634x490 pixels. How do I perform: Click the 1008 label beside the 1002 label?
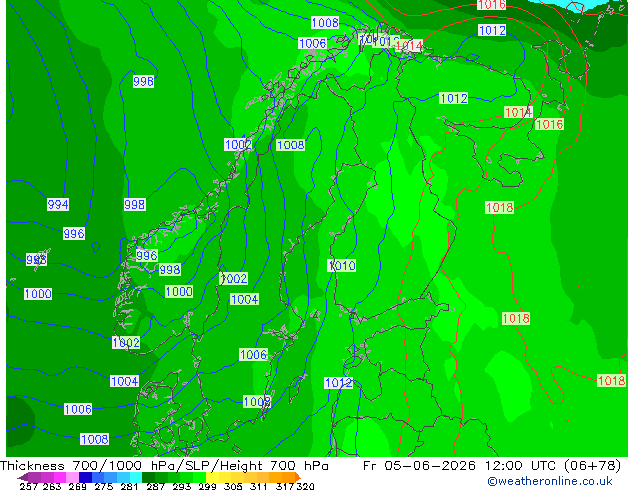pos(290,145)
